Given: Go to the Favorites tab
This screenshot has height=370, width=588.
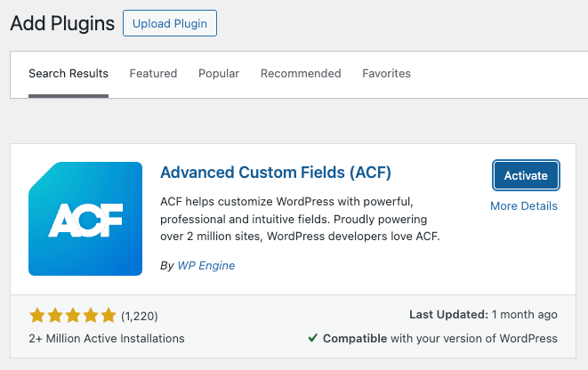Looking at the screenshot, I should 386,74.
